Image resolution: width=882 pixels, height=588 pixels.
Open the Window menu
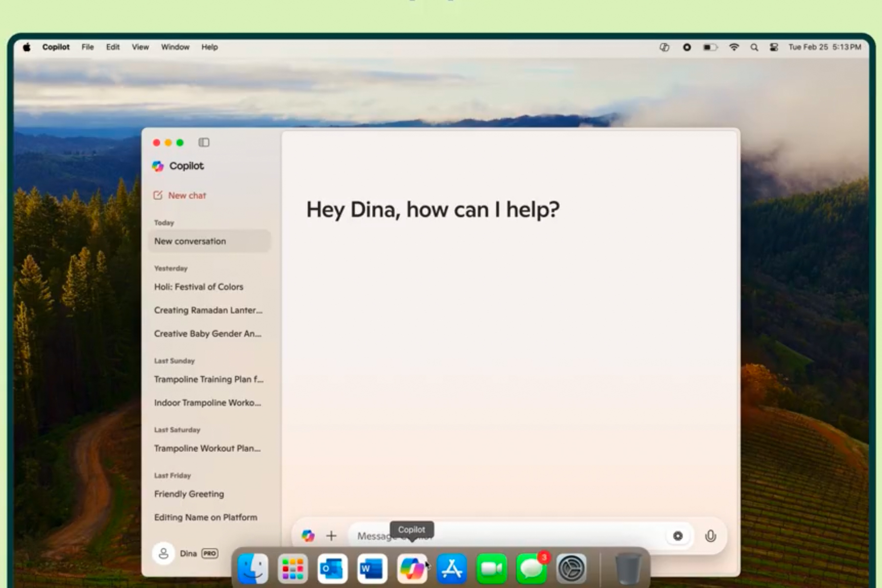[175, 47]
